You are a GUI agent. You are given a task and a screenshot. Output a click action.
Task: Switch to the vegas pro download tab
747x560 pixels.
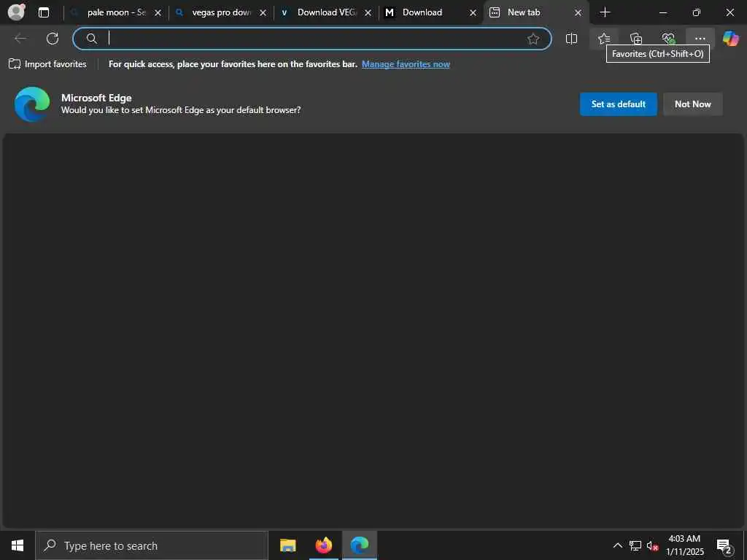(x=220, y=12)
